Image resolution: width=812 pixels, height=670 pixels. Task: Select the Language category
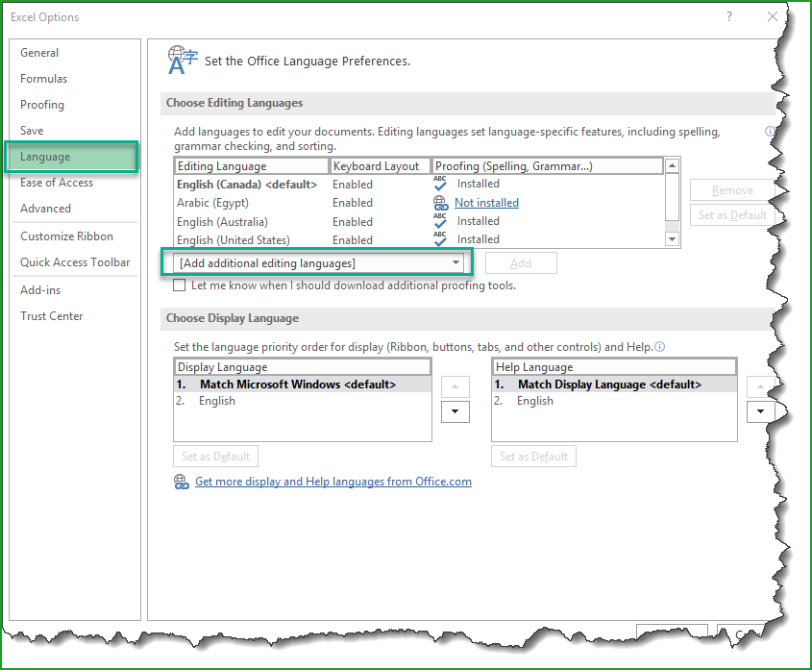click(72, 157)
